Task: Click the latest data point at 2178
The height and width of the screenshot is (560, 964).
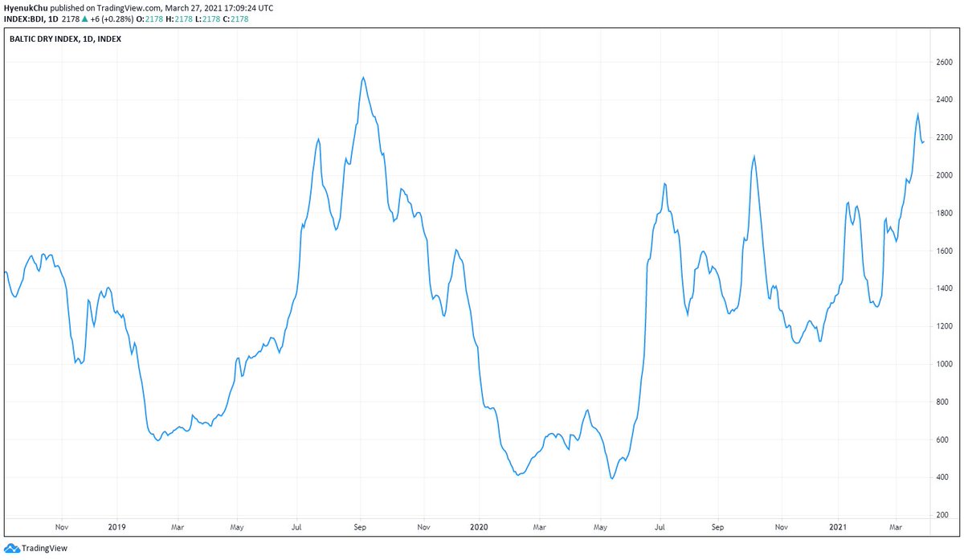Action: [x=924, y=141]
